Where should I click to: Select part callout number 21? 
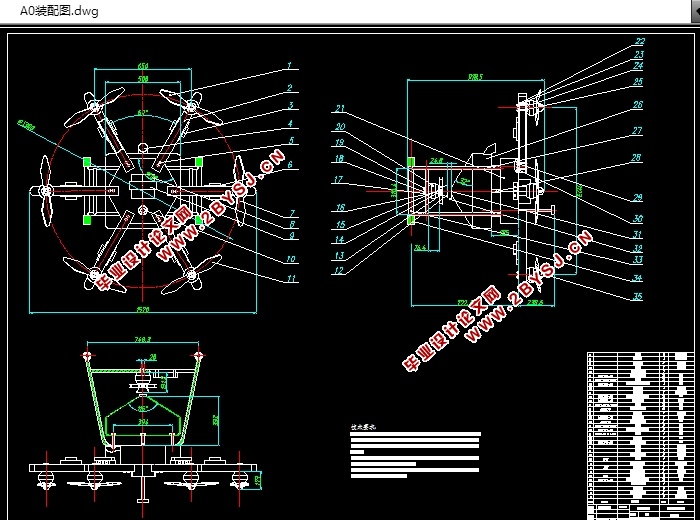(340, 108)
